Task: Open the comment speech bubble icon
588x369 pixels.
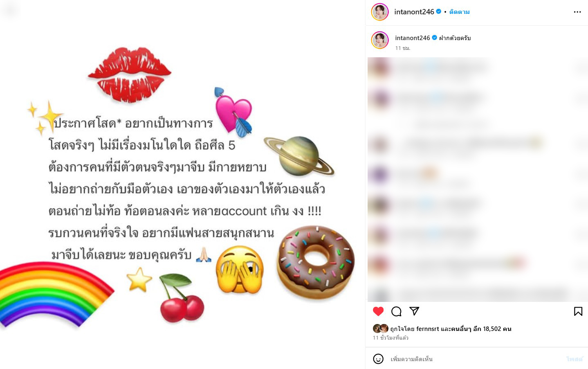Action: [x=396, y=311]
